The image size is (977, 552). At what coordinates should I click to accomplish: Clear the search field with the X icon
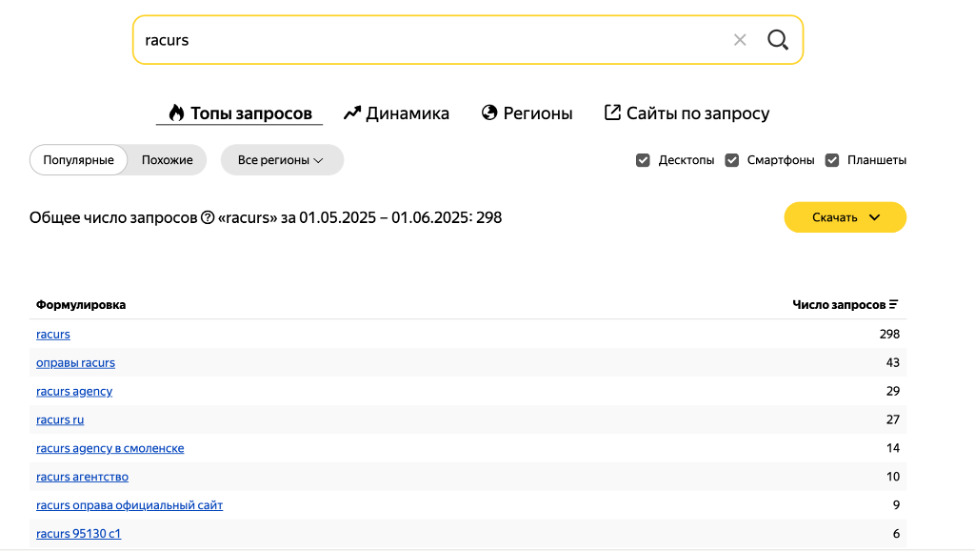coord(740,40)
